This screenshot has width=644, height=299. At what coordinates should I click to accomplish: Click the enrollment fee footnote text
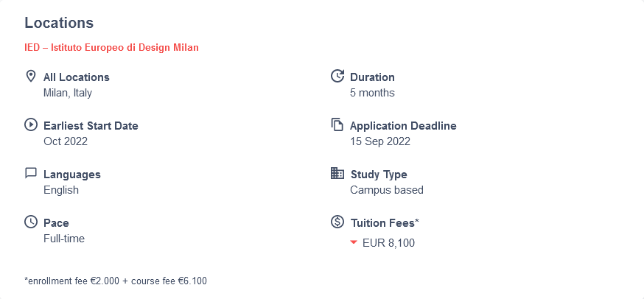click(116, 281)
